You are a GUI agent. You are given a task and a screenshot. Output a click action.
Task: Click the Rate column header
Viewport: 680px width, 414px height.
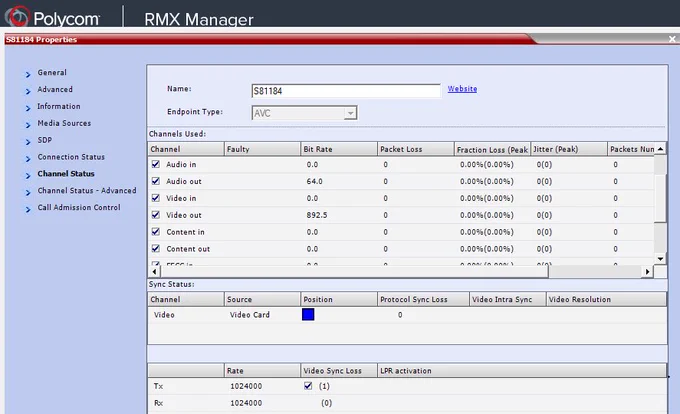coord(262,371)
